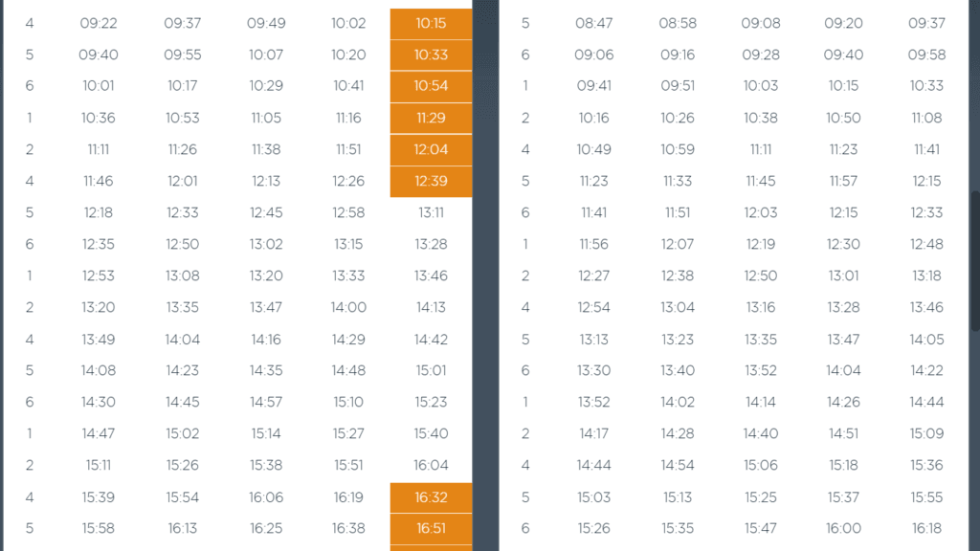Select the 14:05 time cell
The image size is (980, 551).
coord(926,340)
